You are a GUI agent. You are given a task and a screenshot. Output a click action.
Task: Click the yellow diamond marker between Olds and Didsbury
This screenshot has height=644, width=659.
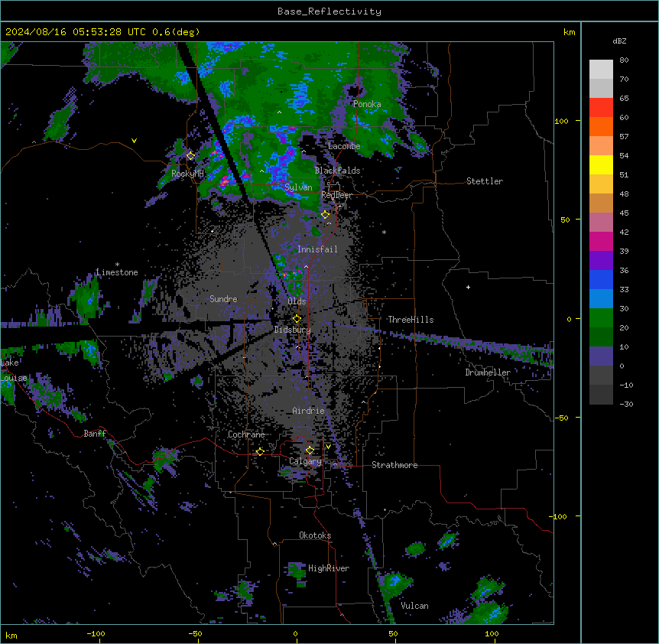click(297, 319)
